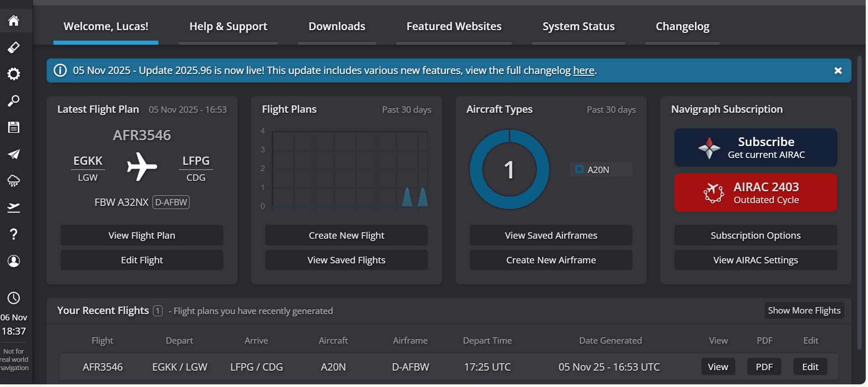Open the user account sidebar icon

click(14, 261)
